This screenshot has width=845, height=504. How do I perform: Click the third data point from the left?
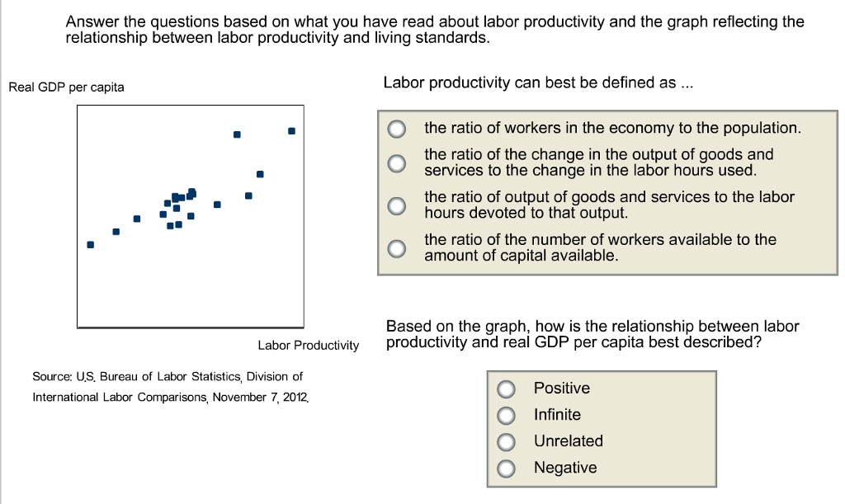137,219
